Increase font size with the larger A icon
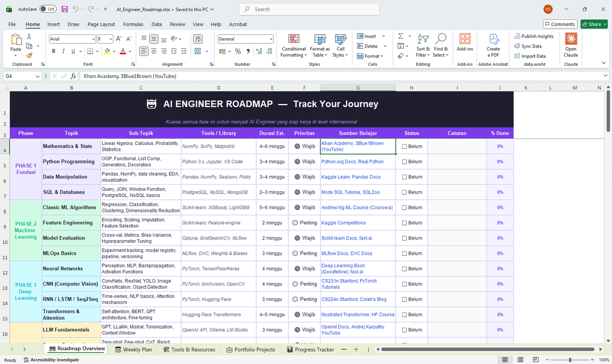Viewport: 612px width, 364px height. click(x=118, y=39)
